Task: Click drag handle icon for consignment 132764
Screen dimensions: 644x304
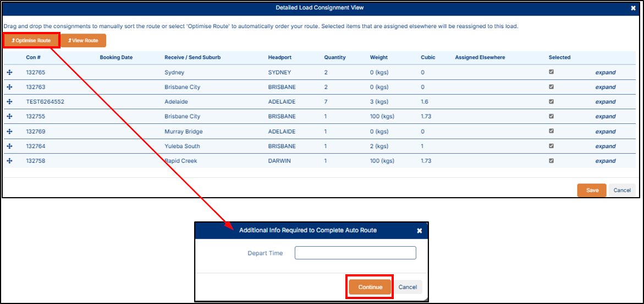Action: [x=9, y=146]
